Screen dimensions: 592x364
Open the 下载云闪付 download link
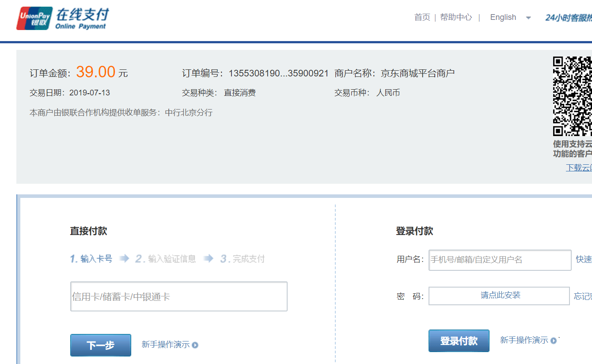tap(579, 168)
